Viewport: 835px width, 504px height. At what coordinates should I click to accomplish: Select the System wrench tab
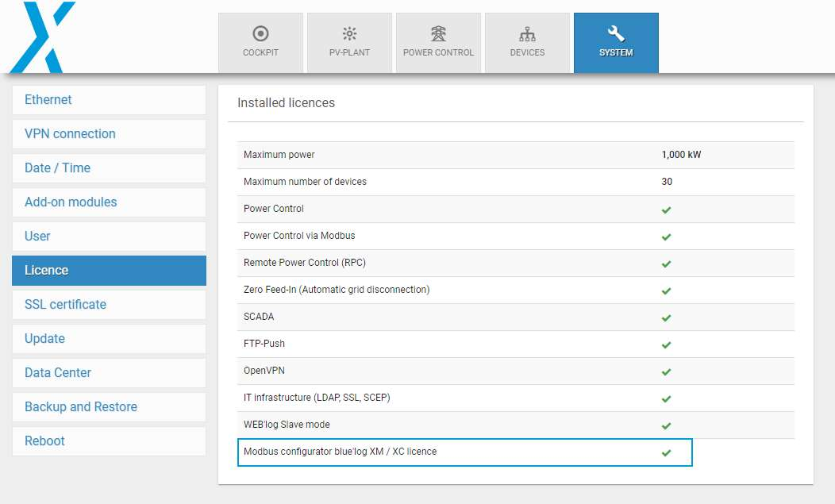[x=616, y=43]
